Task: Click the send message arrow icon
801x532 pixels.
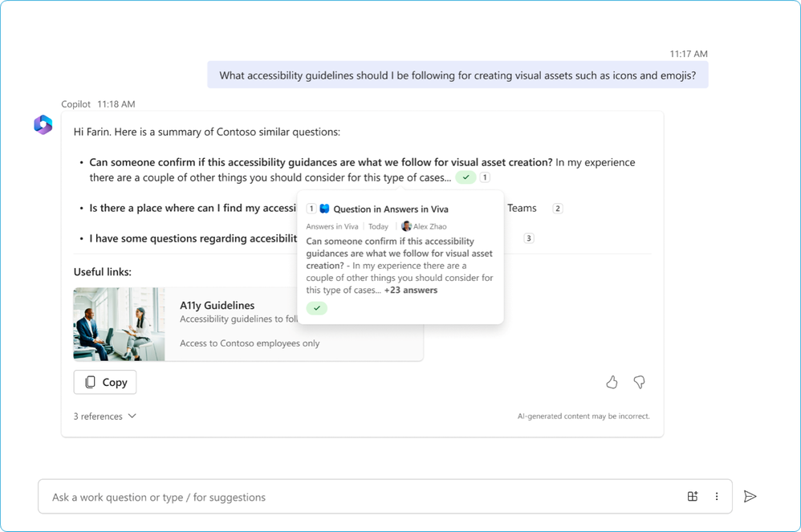Action: click(x=750, y=497)
